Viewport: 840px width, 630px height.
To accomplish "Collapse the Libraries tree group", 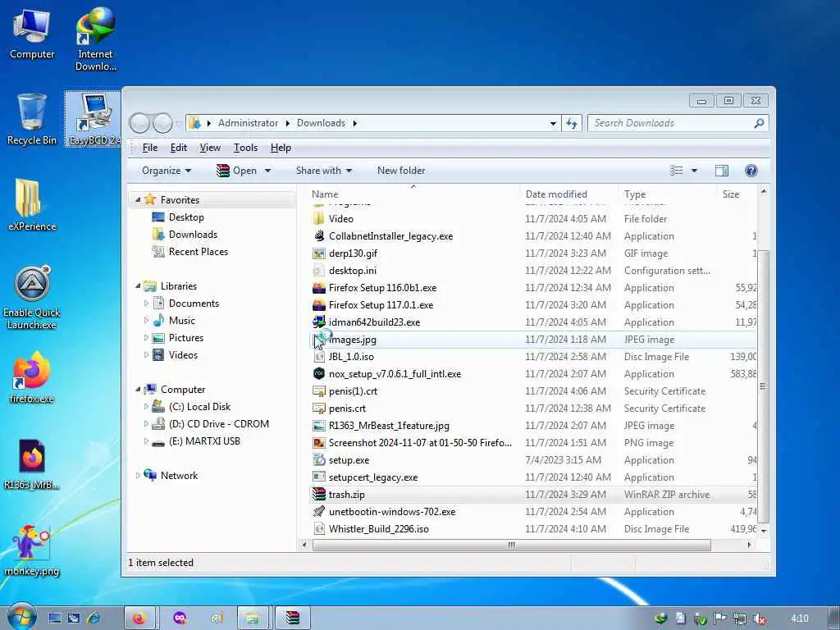I will click(138, 286).
